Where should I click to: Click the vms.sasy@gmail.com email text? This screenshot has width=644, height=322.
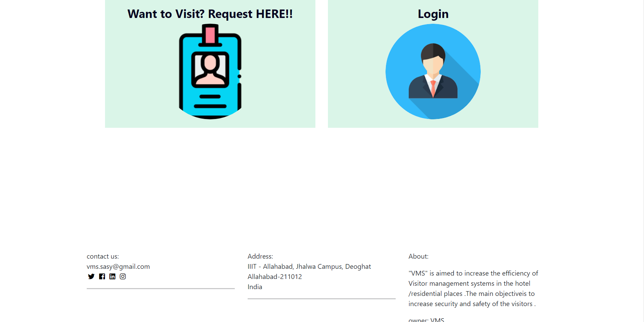[118, 266]
